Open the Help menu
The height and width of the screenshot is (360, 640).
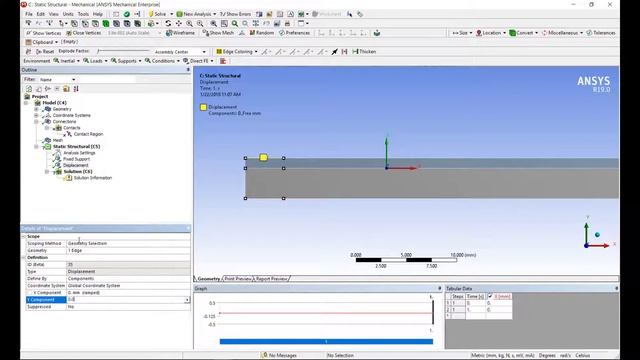(x=98, y=14)
